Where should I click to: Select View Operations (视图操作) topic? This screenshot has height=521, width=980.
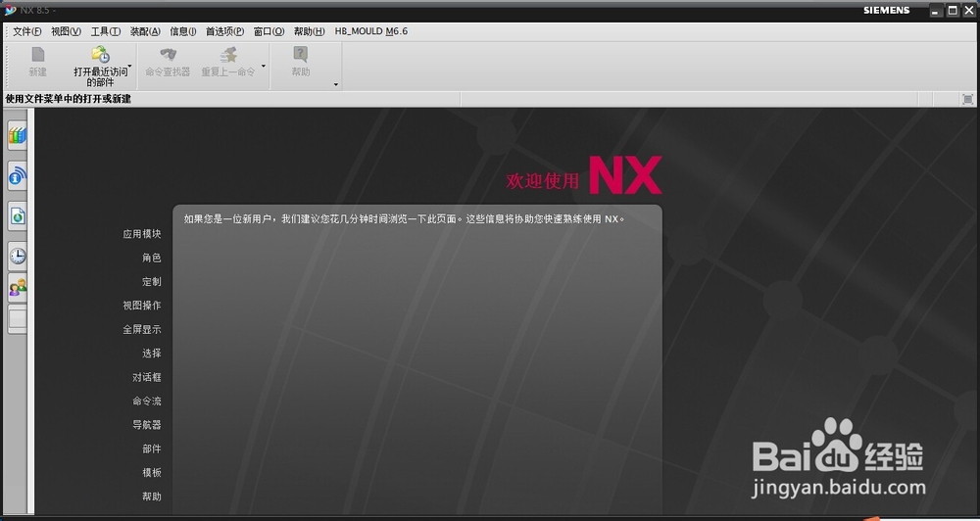point(142,305)
